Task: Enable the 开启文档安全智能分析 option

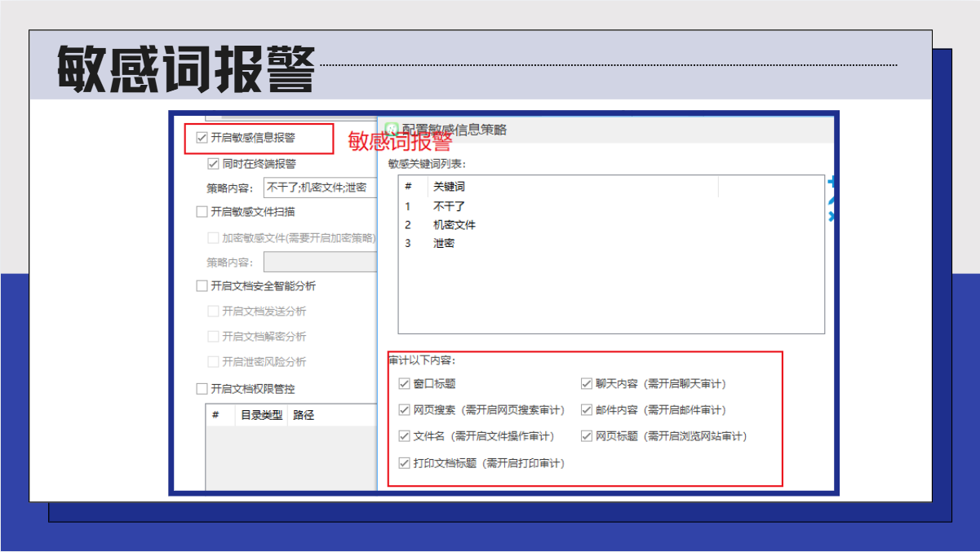Action: 202,286
